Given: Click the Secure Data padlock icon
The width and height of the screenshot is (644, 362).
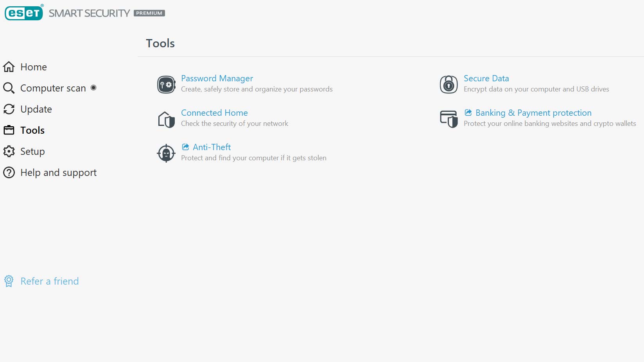Looking at the screenshot, I should tap(449, 84).
